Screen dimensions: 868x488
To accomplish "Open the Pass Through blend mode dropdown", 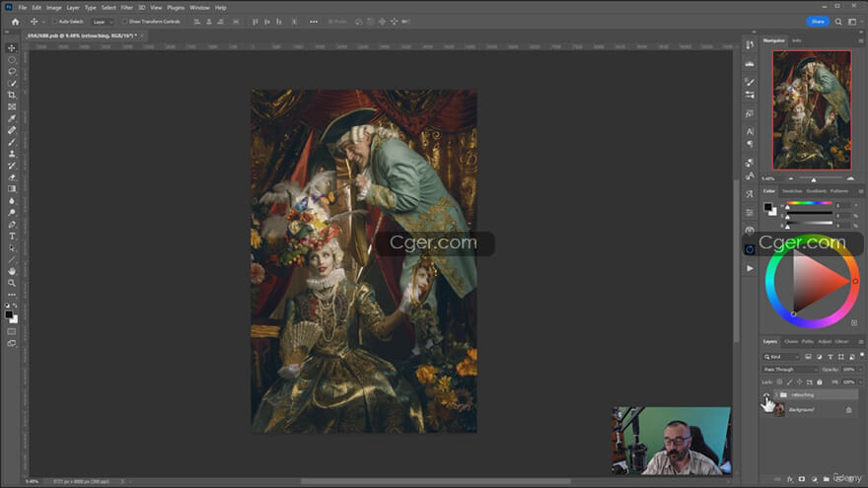I will (x=790, y=369).
